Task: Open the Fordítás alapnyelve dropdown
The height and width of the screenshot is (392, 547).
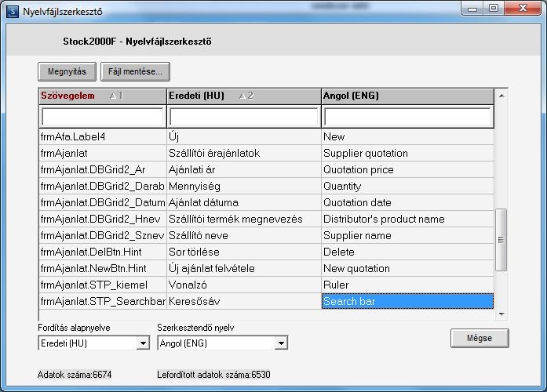Action: coord(143,343)
